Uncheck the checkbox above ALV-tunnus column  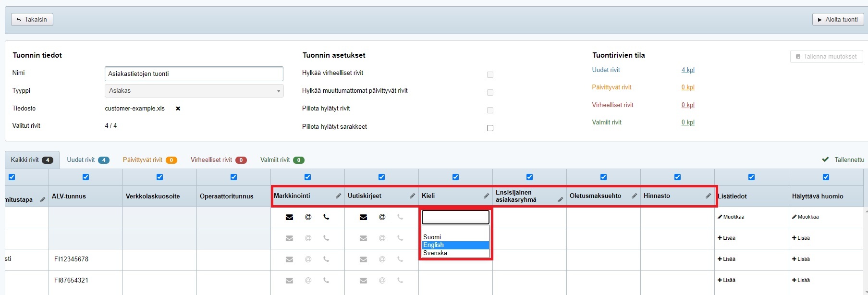86,177
